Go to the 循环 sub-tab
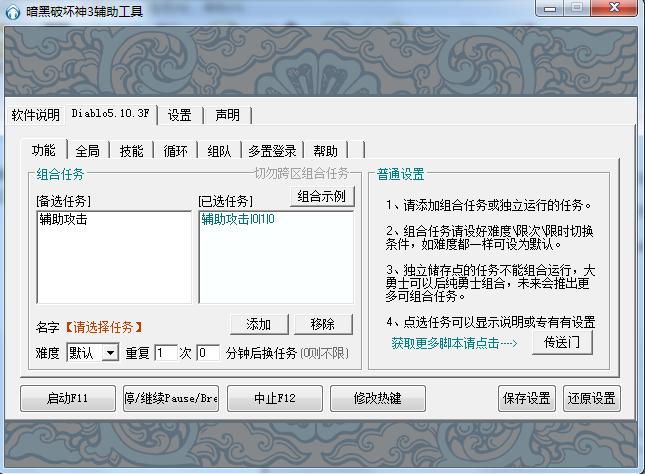 coord(175,151)
